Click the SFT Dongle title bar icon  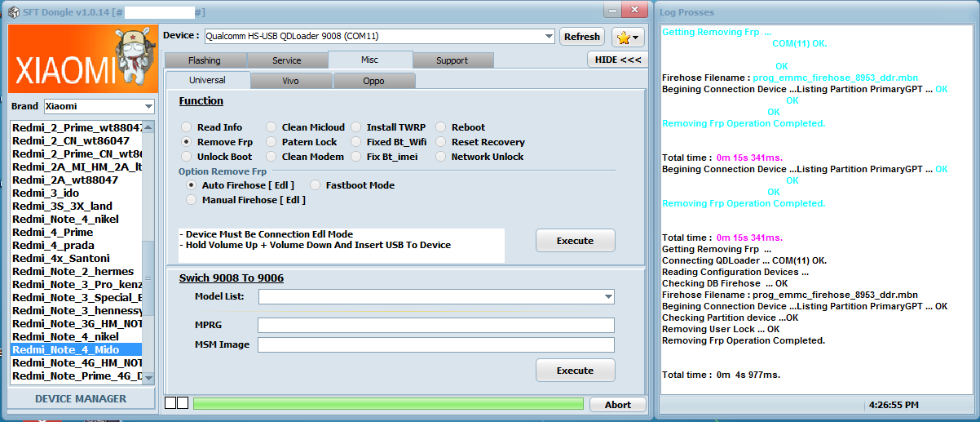click(14, 11)
